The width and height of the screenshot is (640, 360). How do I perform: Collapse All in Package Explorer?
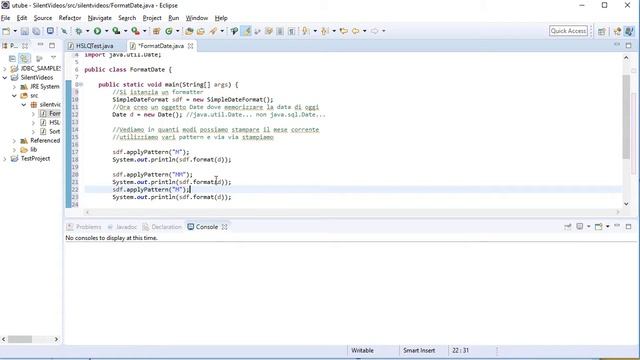tap(12, 58)
